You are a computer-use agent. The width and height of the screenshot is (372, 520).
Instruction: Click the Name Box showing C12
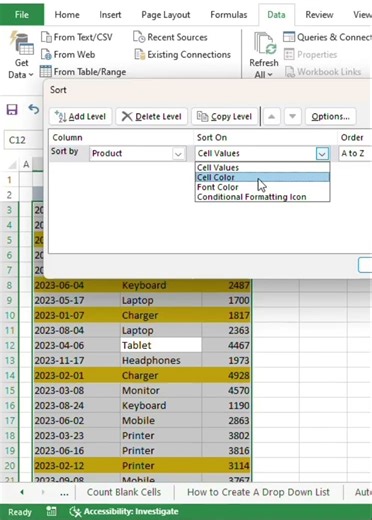tap(23, 140)
